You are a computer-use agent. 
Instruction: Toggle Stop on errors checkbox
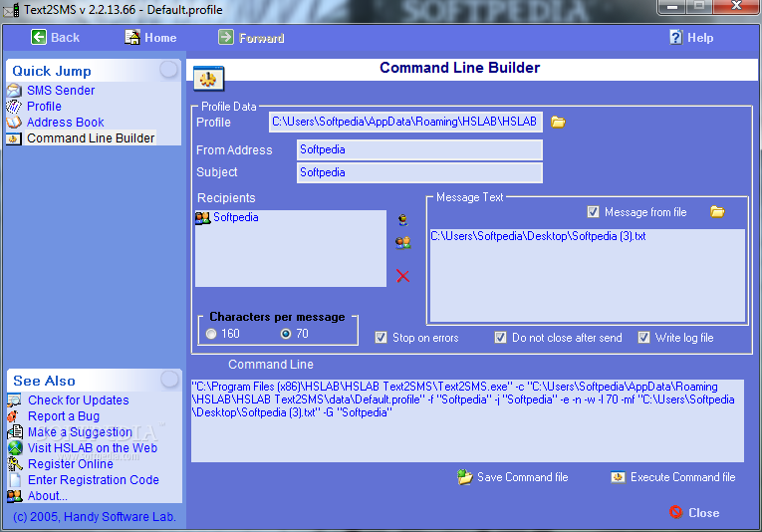pyautogui.click(x=381, y=337)
